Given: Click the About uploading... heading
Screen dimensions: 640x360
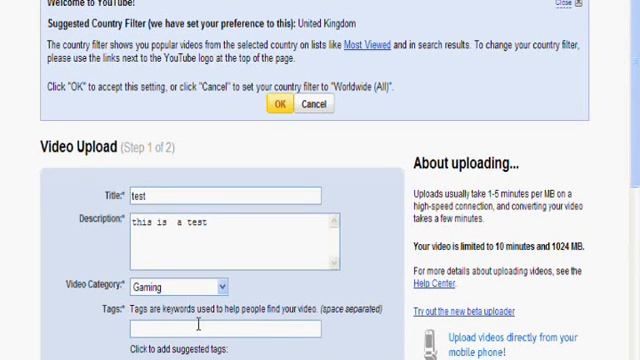Looking at the screenshot, I should click(x=466, y=163).
